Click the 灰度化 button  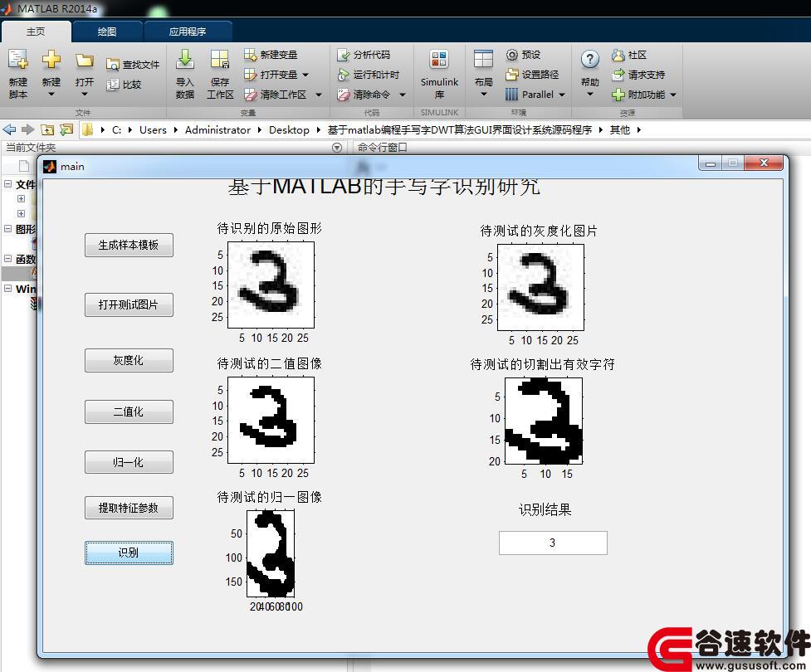[129, 360]
